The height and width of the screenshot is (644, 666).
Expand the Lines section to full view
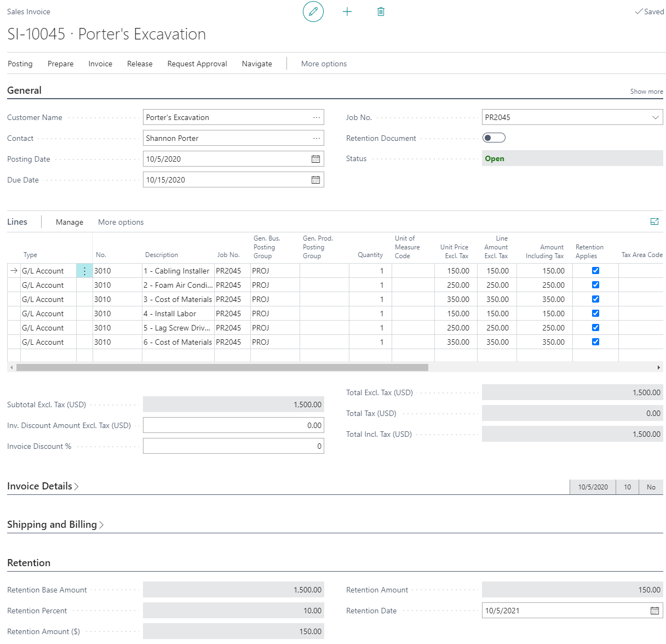pyautogui.click(x=654, y=221)
